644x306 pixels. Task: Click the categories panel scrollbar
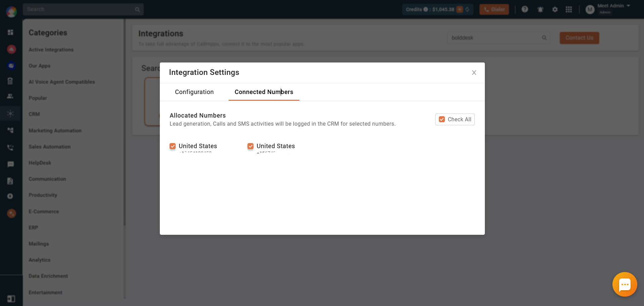(125, 123)
